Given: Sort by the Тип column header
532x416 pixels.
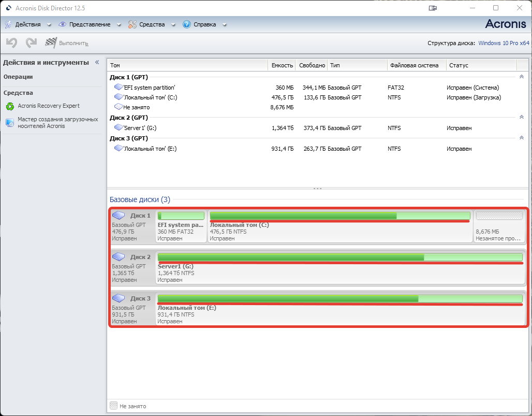Looking at the screenshot, I should pos(357,65).
